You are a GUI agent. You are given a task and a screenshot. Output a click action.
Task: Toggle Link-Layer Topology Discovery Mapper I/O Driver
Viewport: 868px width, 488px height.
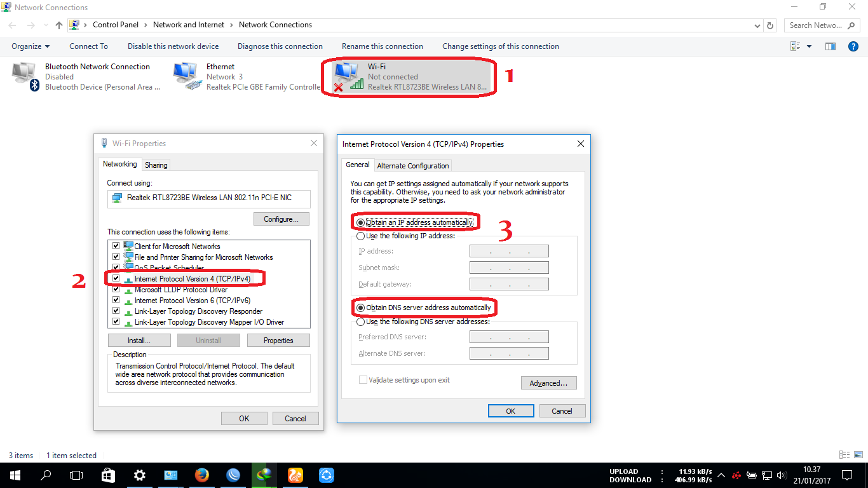coord(116,322)
